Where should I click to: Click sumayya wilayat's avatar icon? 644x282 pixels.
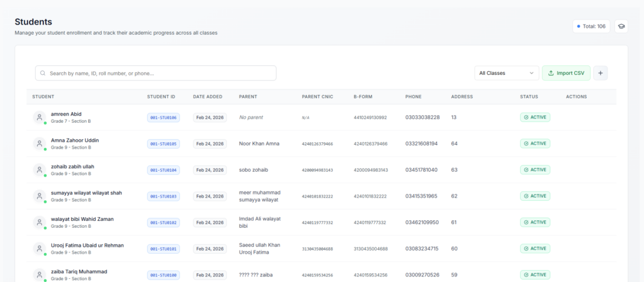point(40,196)
